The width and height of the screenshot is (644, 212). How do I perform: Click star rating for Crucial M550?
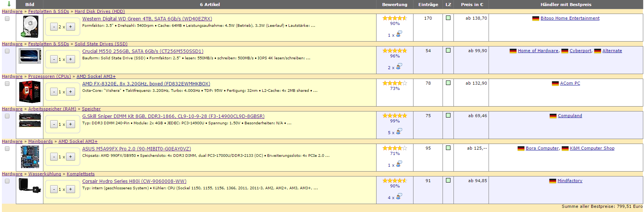coord(395,51)
